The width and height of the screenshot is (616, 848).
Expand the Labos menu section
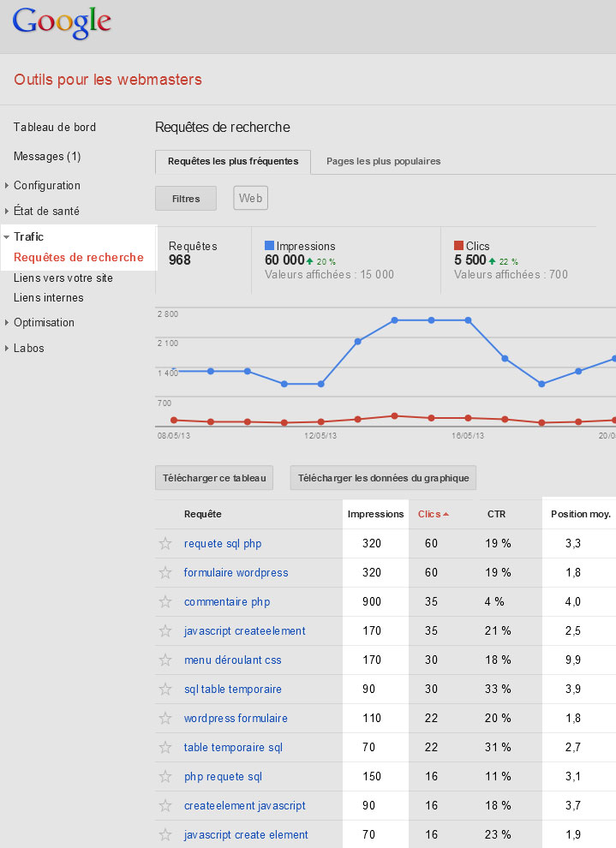(x=7, y=349)
